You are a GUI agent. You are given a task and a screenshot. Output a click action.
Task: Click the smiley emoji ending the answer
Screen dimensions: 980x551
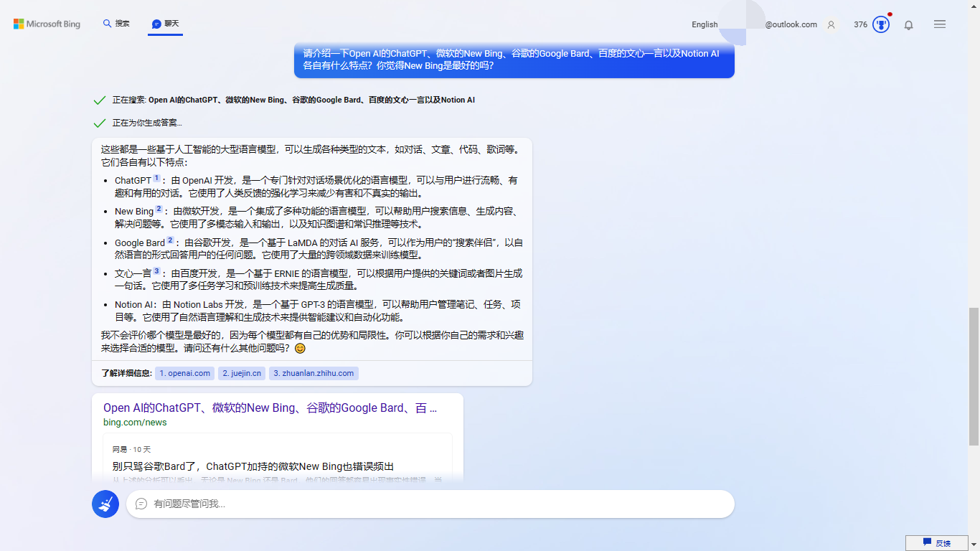tap(300, 348)
